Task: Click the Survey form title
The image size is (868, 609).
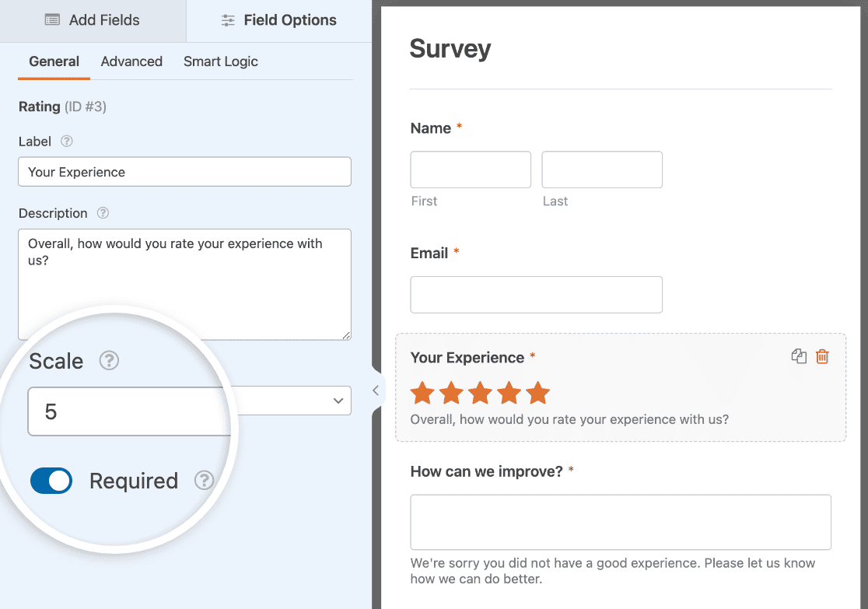Action: [450, 48]
